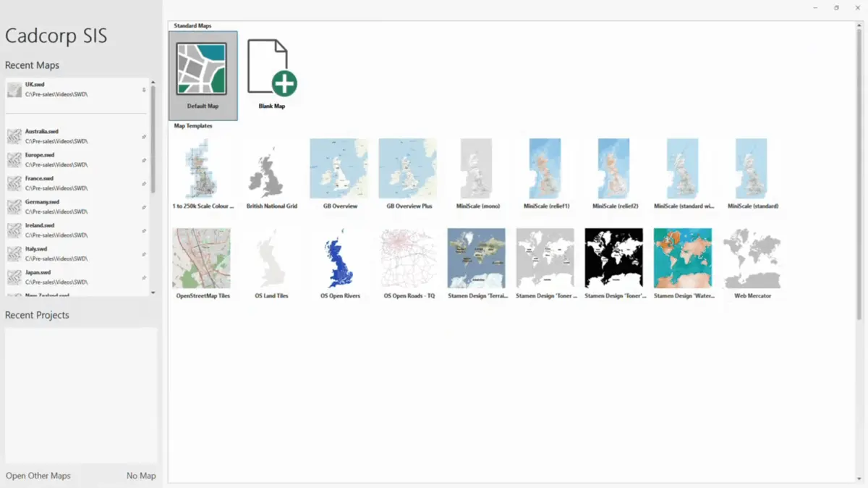
Task: Click the No Map link
Action: [x=141, y=476]
